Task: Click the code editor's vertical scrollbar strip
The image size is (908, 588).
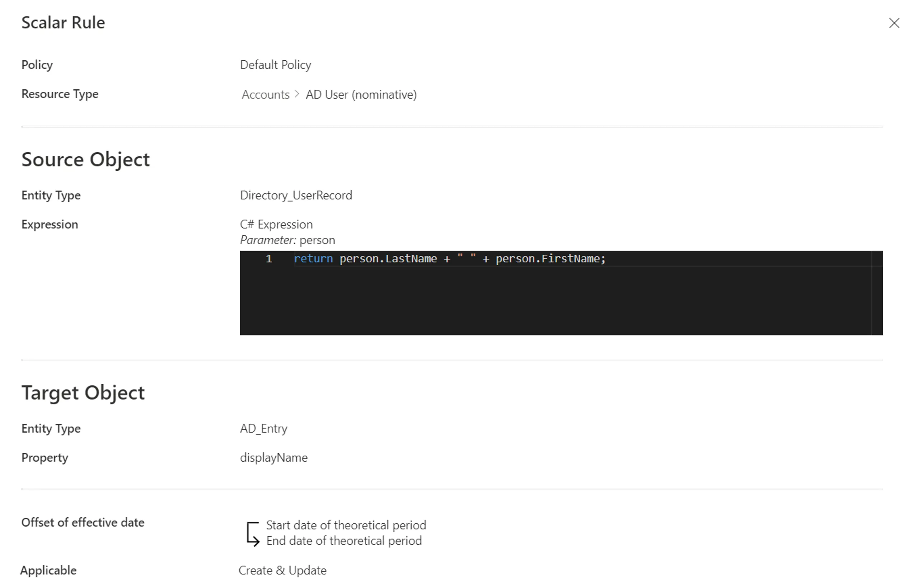Action: click(x=877, y=293)
